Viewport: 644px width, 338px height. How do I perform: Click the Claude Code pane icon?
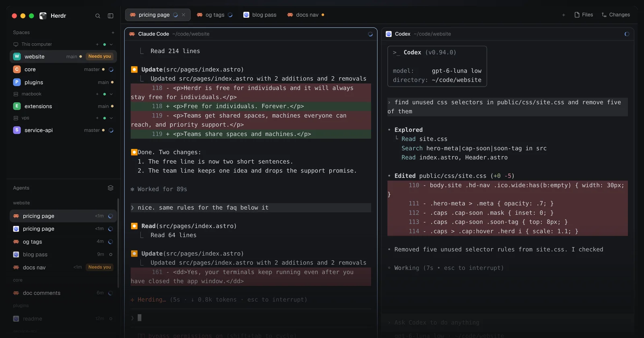click(x=132, y=34)
